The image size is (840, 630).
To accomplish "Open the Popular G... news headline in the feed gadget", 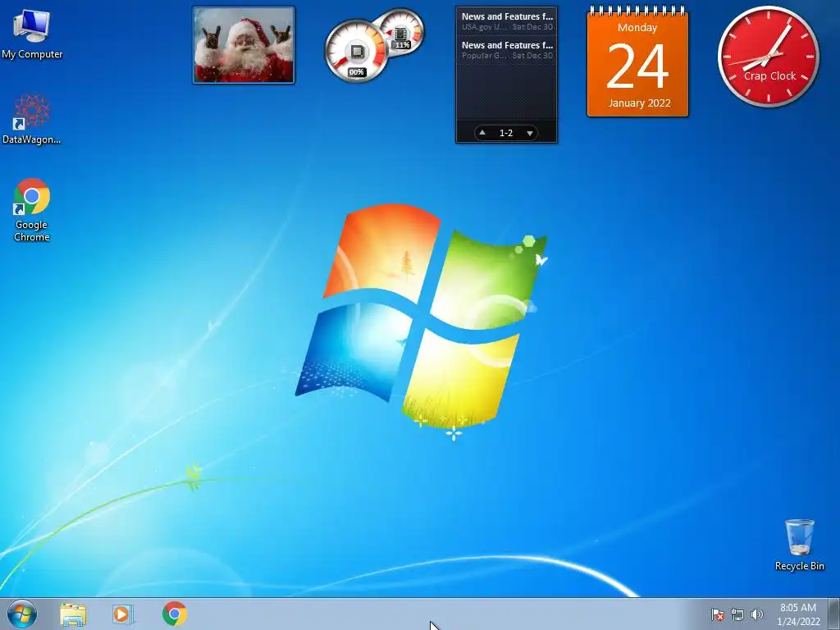I will tap(507, 50).
